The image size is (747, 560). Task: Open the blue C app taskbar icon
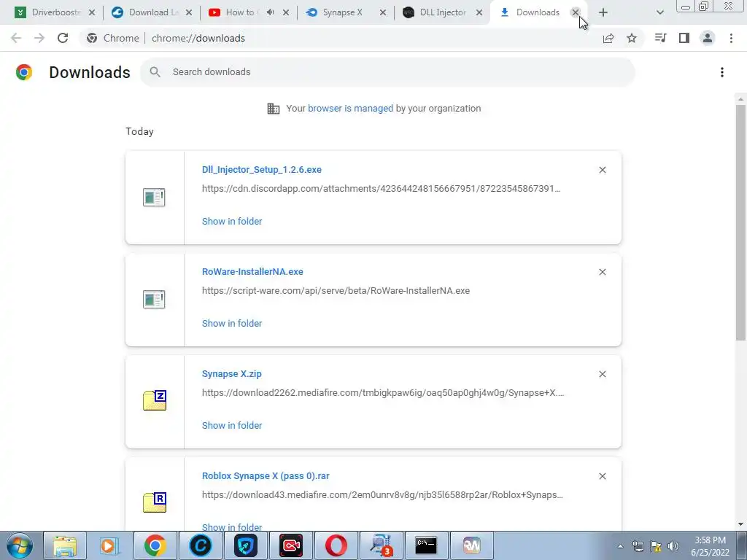pos(200,545)
